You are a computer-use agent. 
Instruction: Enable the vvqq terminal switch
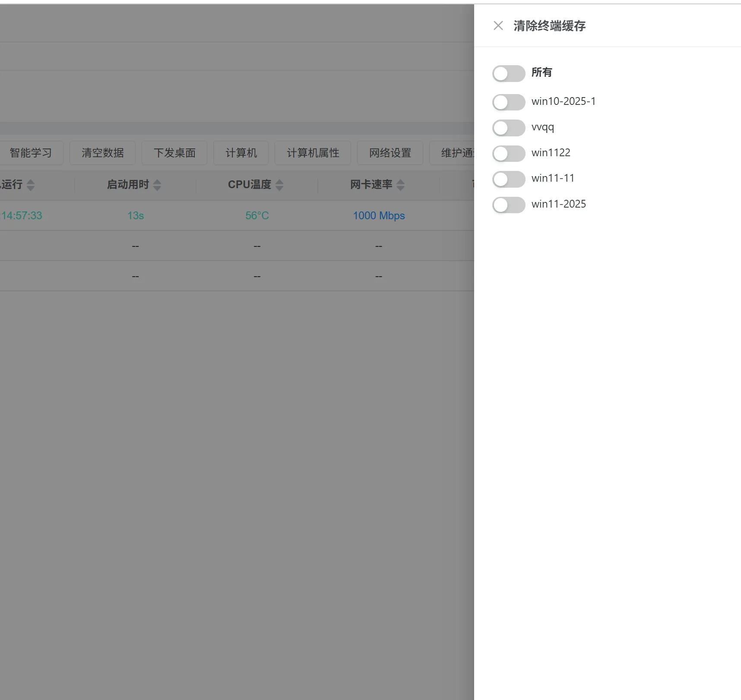click(509, 128)
